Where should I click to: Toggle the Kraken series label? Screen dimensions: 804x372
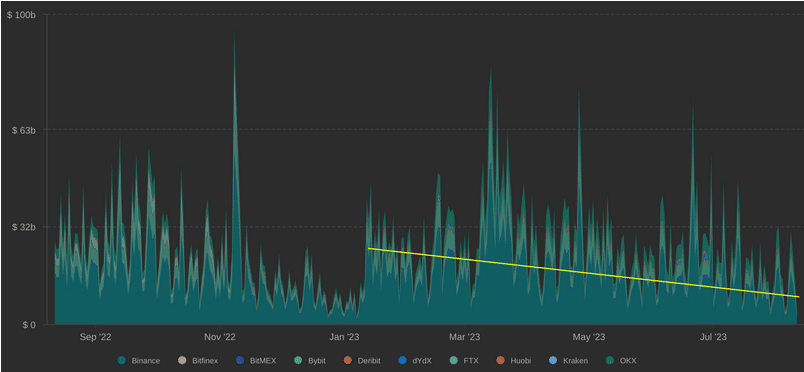[575, 361]
